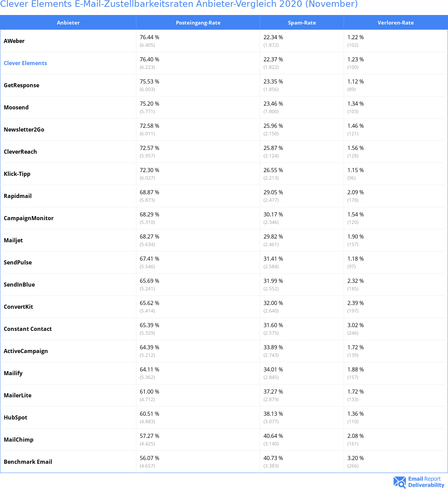
Task: Click the Klick-Tipp provider name
Action: pyautogui.click(x=17, y=174)
